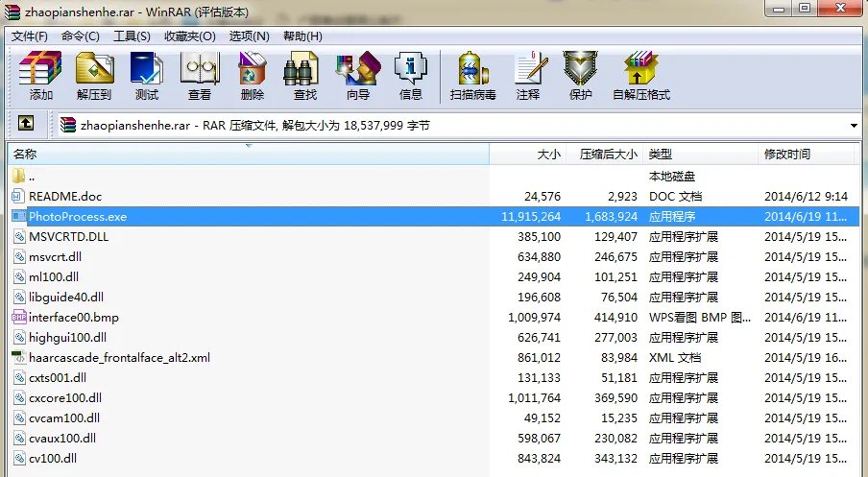
Task: Click the size value 11,915,264
Action: tap(531, 216)
